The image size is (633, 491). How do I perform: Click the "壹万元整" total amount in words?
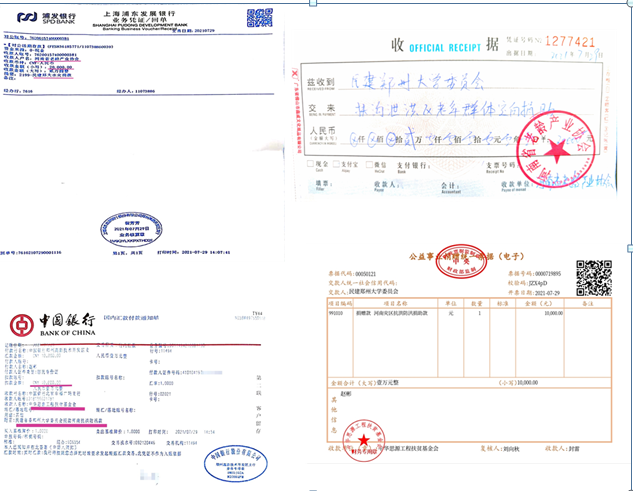387,382
